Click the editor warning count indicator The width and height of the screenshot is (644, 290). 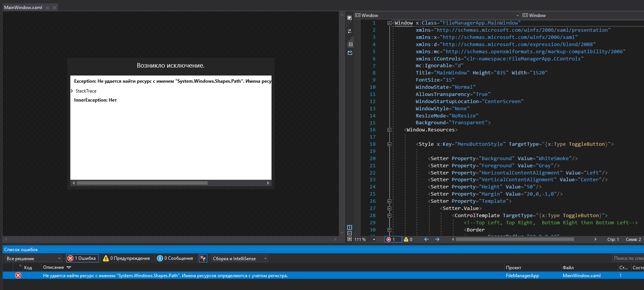[x=408, y=239]
